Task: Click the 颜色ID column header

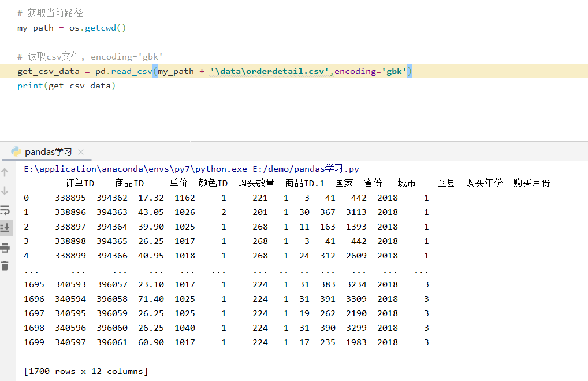Action: [213, 183]
